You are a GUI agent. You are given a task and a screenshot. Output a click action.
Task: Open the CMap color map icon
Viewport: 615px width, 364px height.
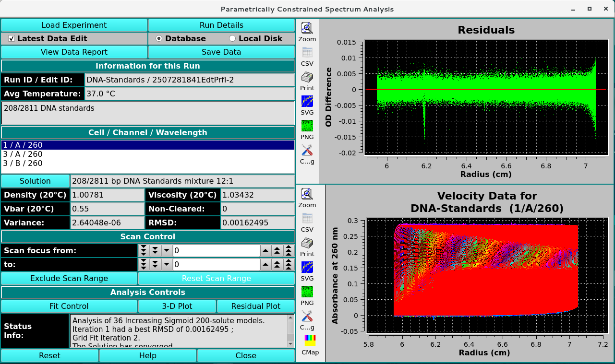310,341
